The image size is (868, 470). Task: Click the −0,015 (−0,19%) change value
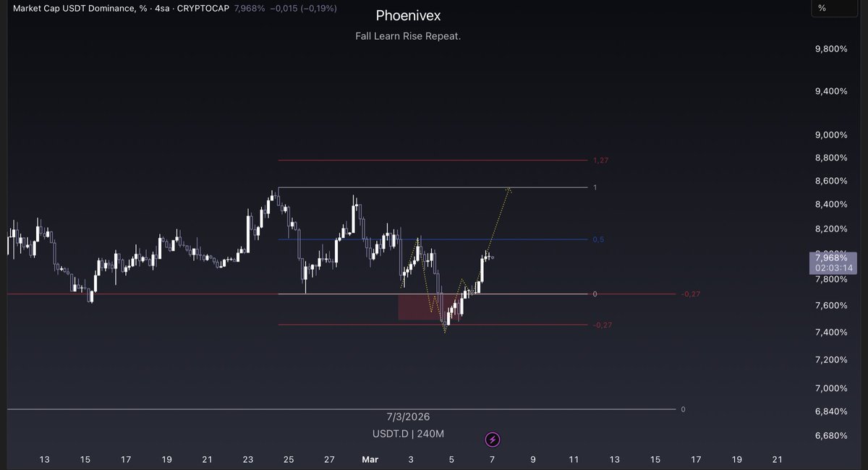[x=303, y=8]
